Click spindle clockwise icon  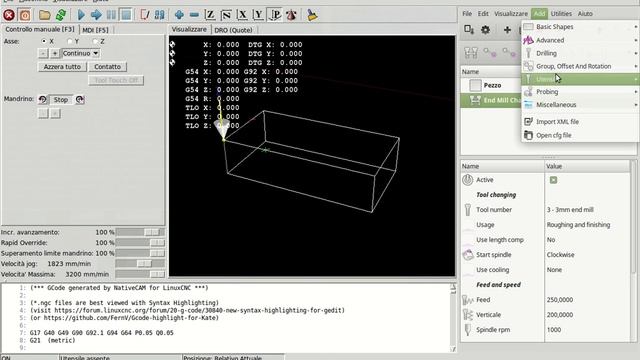pyautogui.click(x=80, y=100)
